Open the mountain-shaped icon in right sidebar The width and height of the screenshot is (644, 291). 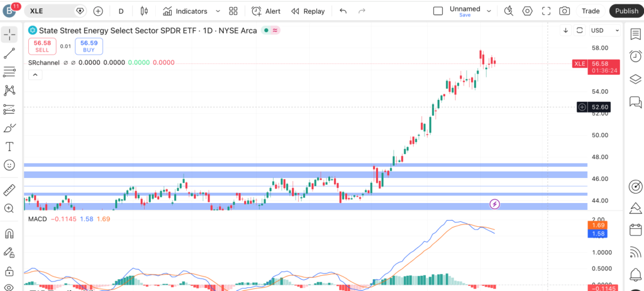point(635,208)
